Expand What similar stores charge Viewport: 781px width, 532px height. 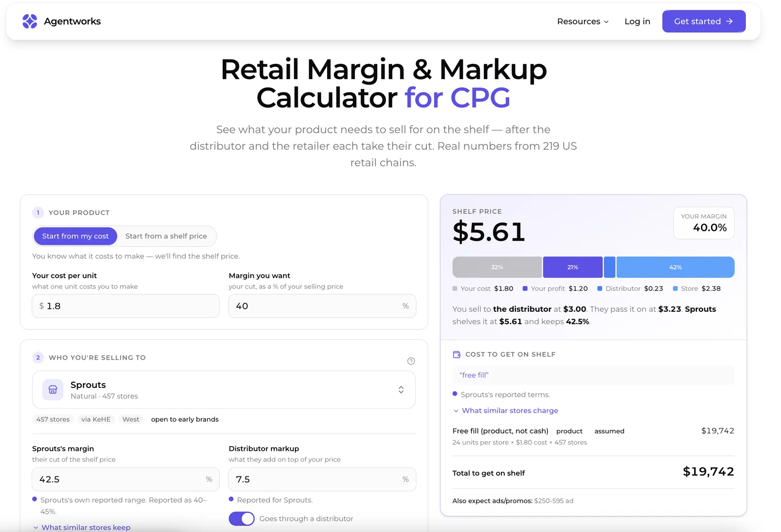506,410
